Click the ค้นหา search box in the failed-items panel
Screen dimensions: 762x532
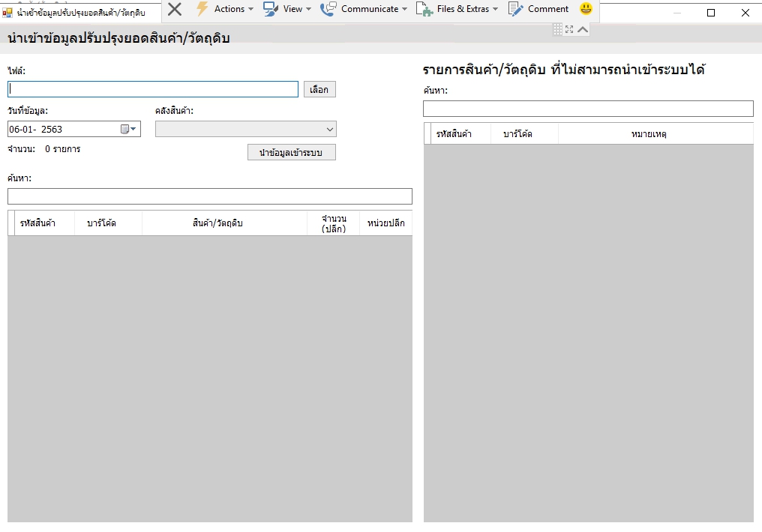tap(588, 109)
